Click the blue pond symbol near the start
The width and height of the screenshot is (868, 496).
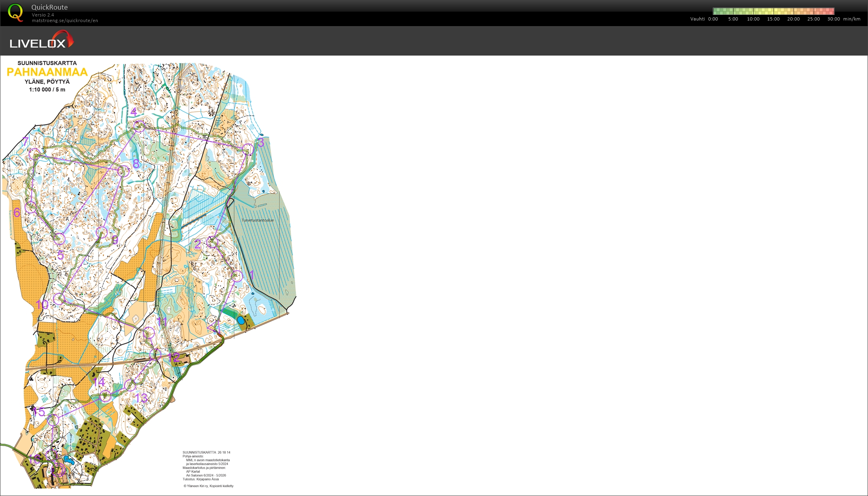(241, 320)
